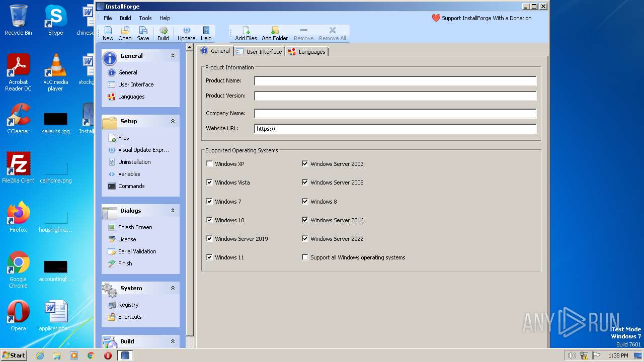The width and height of the screenshot is (644, 362).
Task: Toggle Windows Server 2003 checkbox
Action: pyautogui.click(x=305, y=164)
